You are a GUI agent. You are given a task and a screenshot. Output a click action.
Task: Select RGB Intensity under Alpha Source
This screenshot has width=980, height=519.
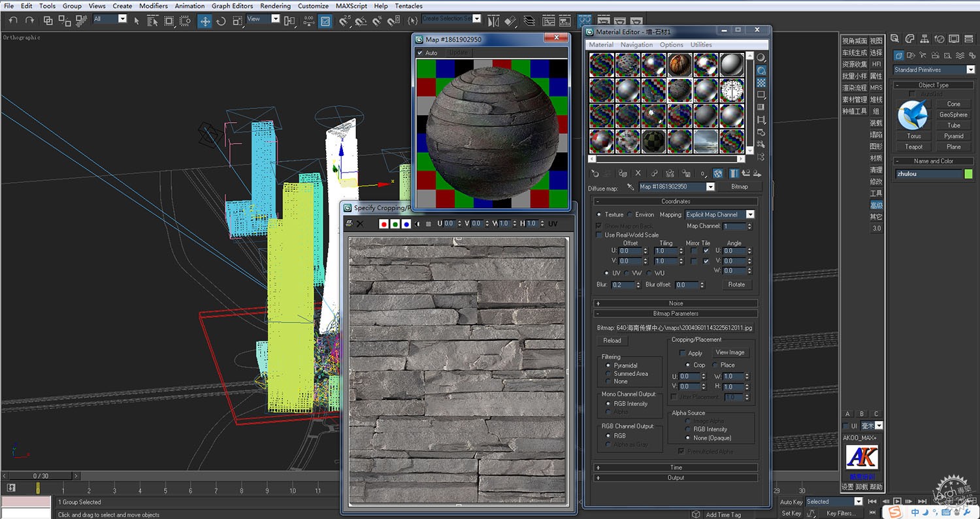[688, 429]
